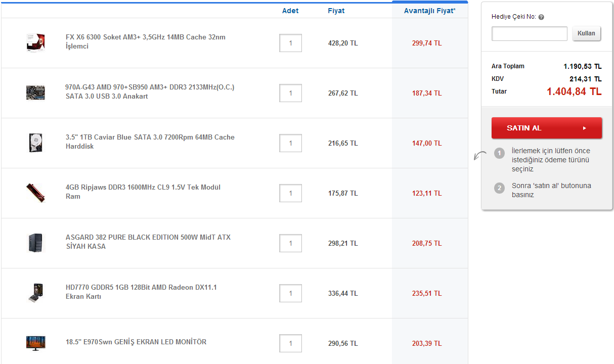Click quantity field for Caviar Blue harddisk
This screenshot has width=614, height=364.
pyautogui.click(x=290, y=143)
